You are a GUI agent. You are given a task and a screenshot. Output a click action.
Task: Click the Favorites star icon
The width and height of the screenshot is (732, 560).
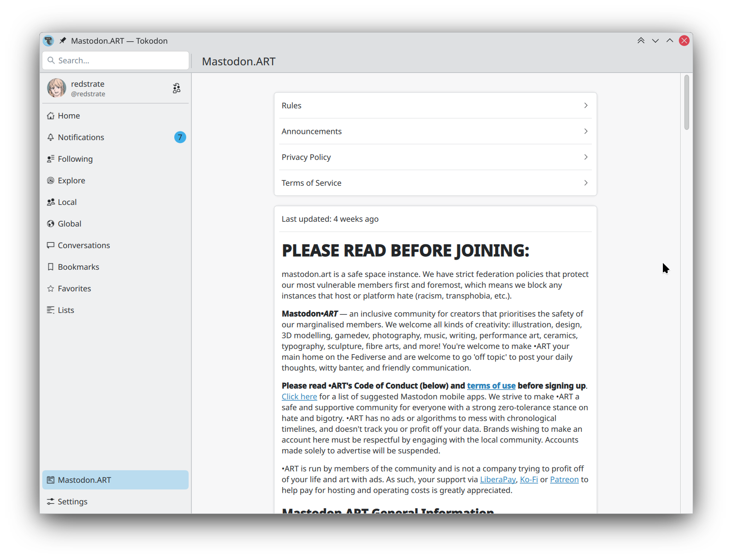(x=50, y=288)
